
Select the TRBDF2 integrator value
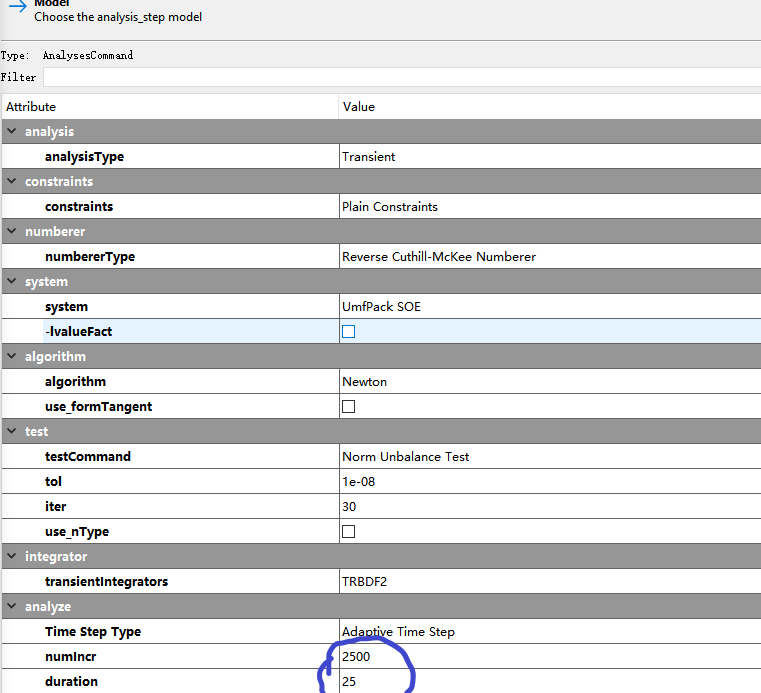pyautogui.click(x=364, y=581)
